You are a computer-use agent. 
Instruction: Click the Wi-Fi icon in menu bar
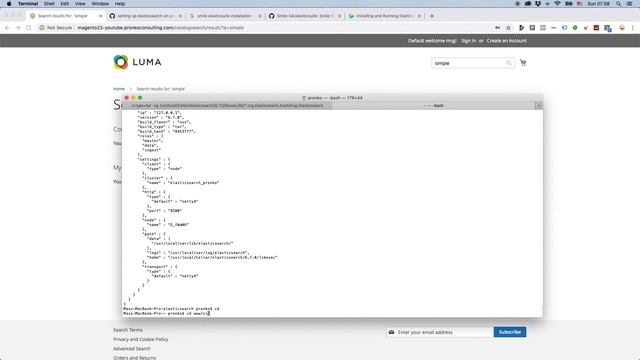(x=557, y=4)
